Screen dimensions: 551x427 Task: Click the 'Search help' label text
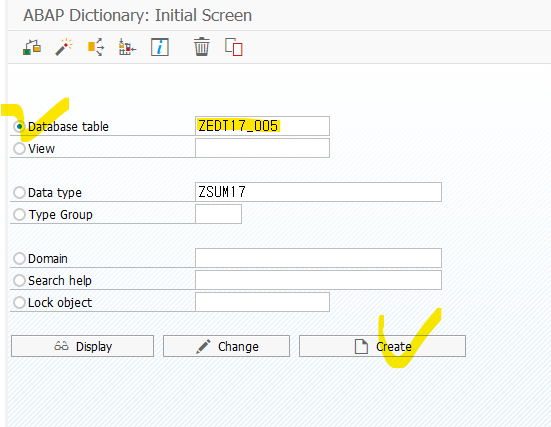pyautogui.click(x=60, y=280)
